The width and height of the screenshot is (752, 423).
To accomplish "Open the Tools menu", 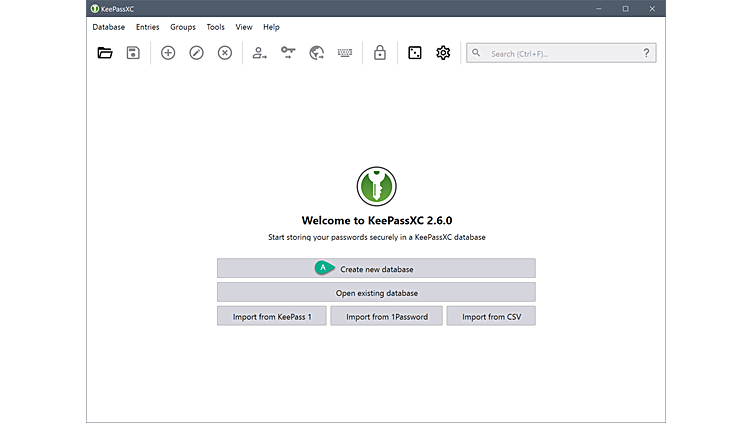I will pyautogui.click(x=215, y=27).
